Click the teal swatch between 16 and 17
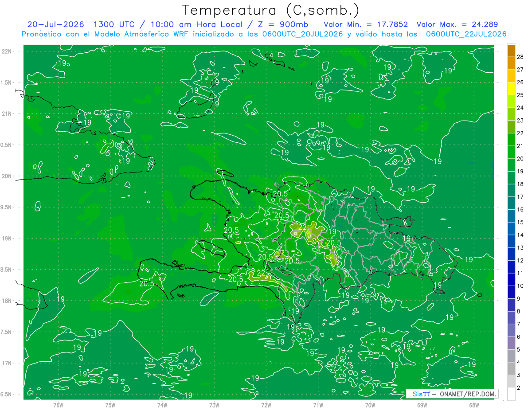 pos(511,203)
